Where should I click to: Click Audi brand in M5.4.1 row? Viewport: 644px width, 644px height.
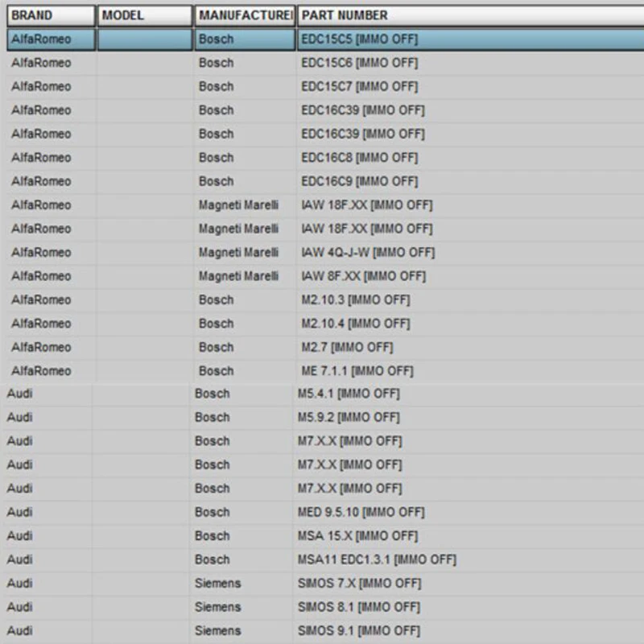pyautogui.click(x=19, y=394)
